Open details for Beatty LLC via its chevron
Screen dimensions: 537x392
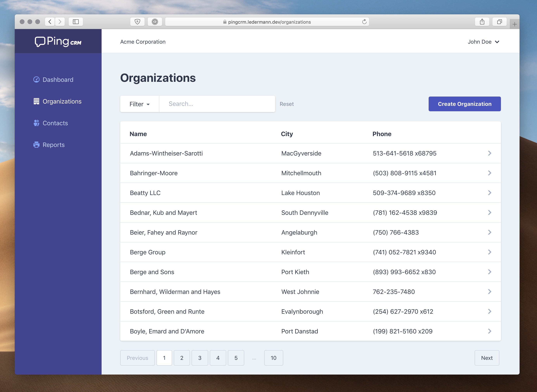[x=490, y=193]
